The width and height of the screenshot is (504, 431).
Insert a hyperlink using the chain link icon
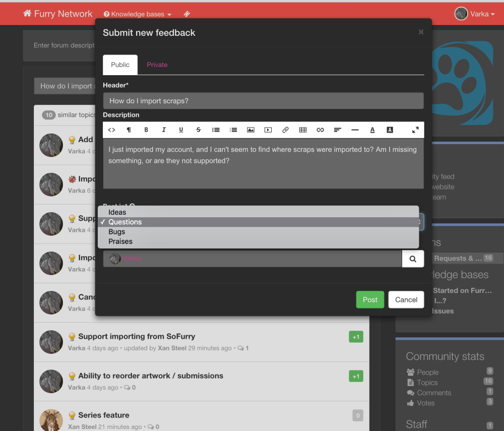pos(320,130)
